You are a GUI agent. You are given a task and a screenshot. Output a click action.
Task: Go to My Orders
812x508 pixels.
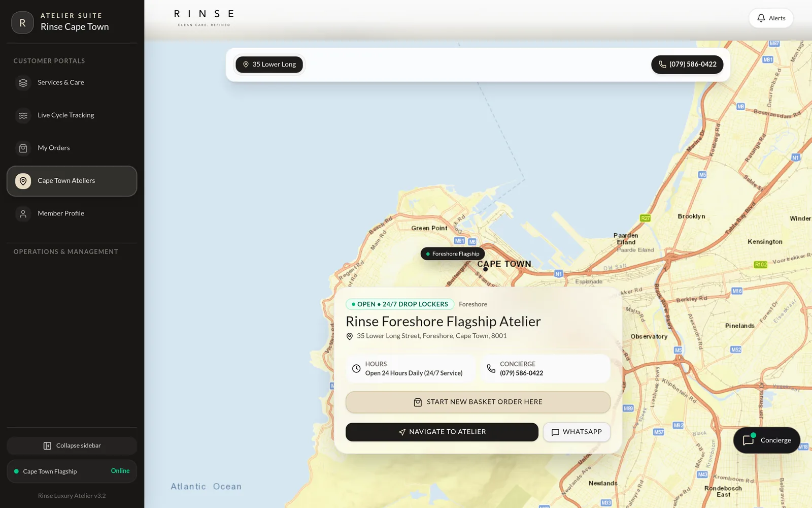[x=72, y=148]
